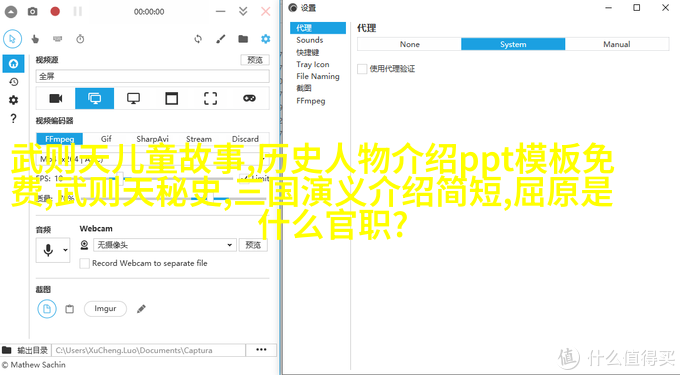Select single monitor video source icon
680x375 pixels.
click(x=133, y=98)
